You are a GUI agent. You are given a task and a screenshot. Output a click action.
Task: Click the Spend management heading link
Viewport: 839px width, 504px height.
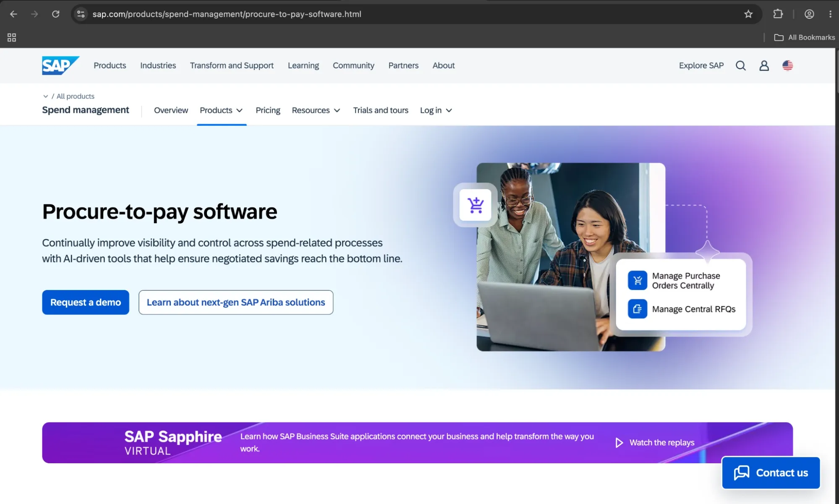pos(86,110)
